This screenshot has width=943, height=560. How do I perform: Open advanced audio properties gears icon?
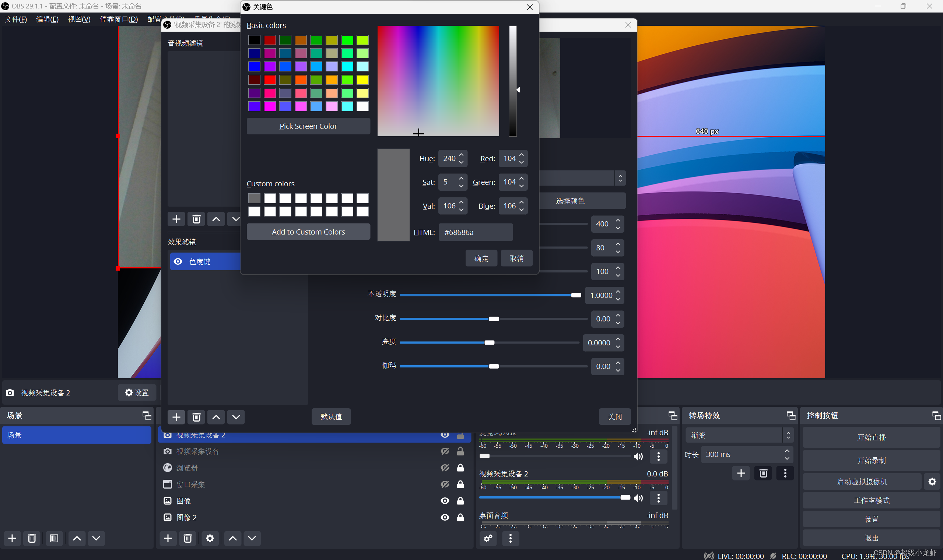click(488, 538)
